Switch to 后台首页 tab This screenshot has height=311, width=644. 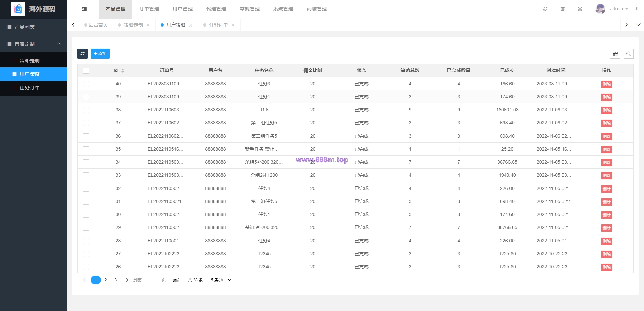click(96, 25)
